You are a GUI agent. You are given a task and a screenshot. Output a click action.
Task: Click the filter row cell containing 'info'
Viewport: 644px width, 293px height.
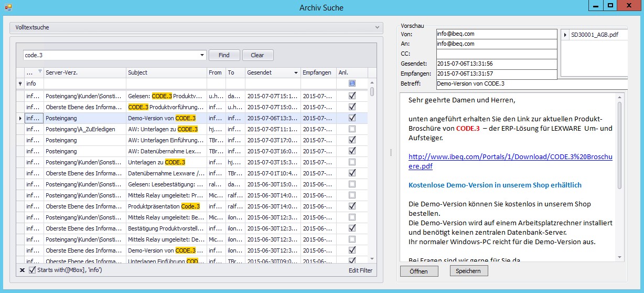34,83
